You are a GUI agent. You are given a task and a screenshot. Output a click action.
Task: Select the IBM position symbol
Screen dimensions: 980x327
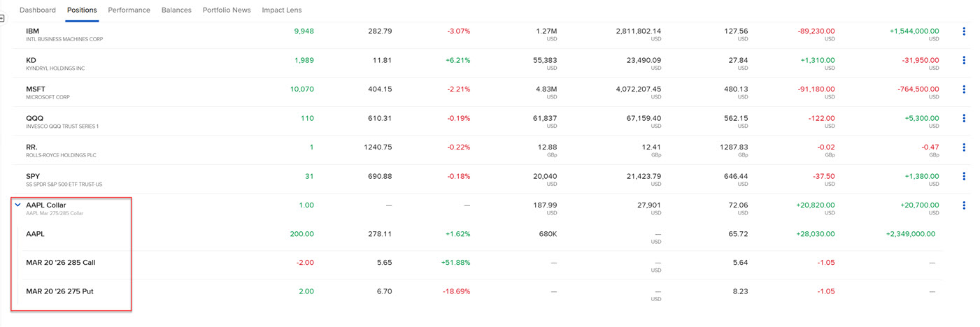[x=33, y=31]
